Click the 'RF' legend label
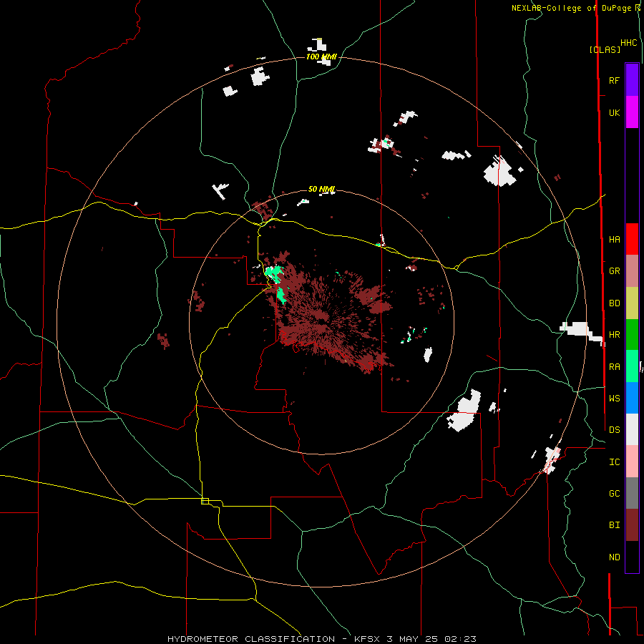Viewport: 644px width, 644px height. click(x=614, y=81)
